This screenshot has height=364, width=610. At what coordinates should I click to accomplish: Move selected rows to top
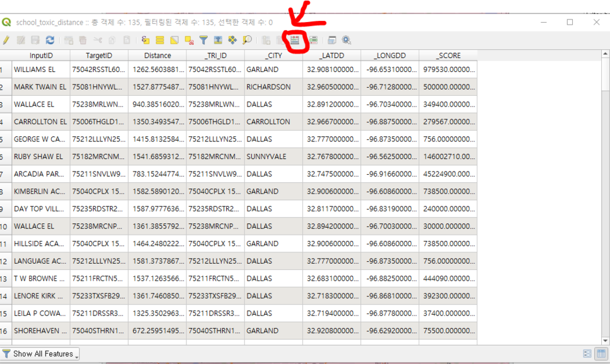(218, 40)
